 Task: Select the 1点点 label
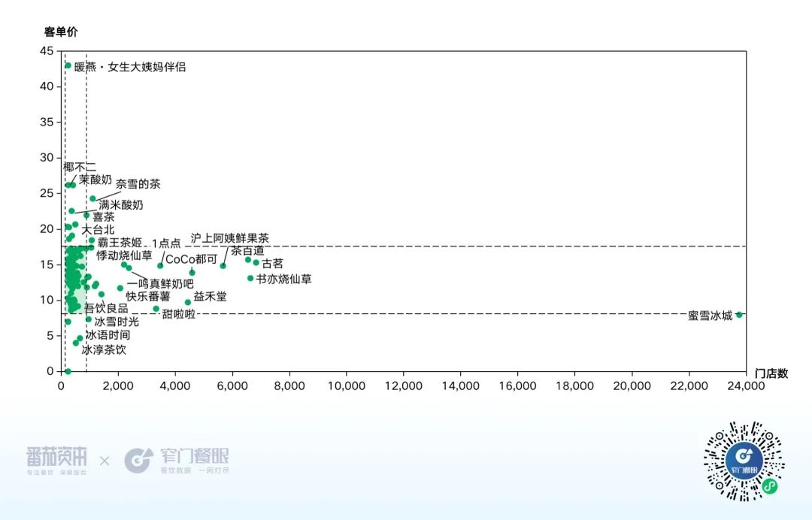(166, 243)
